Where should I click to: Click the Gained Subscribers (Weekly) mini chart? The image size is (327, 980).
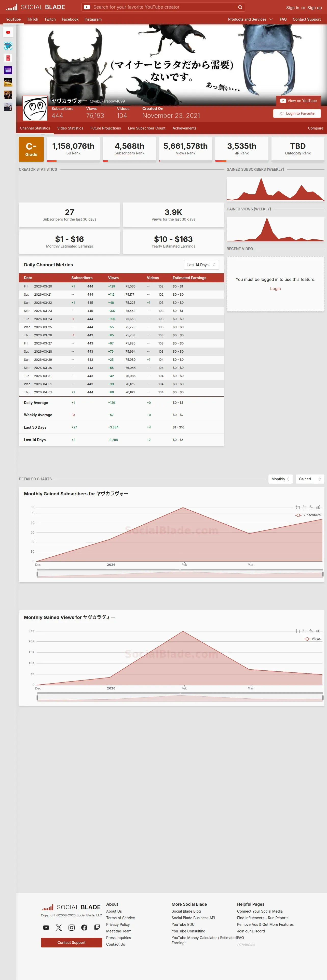coord(276,189)
